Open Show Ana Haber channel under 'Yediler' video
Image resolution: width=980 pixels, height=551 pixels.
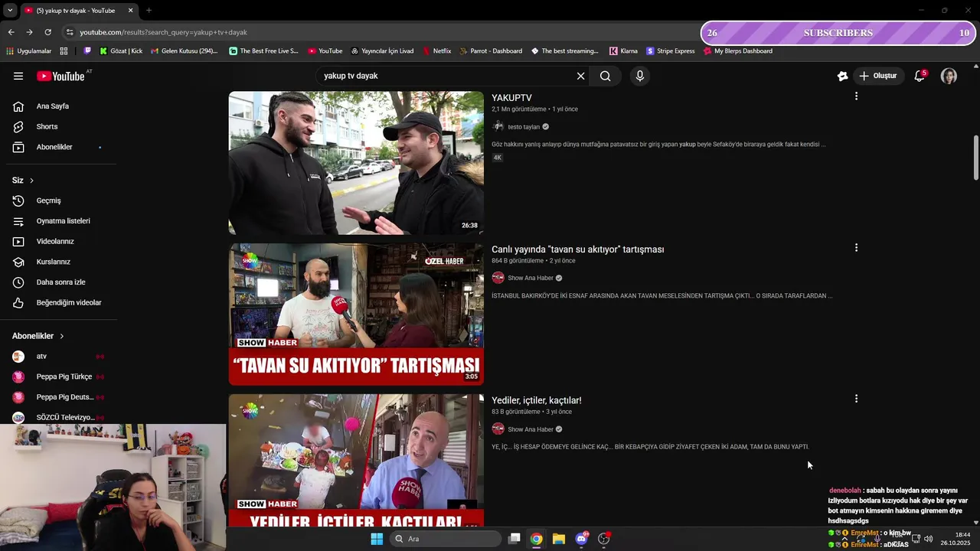point(530,429)
